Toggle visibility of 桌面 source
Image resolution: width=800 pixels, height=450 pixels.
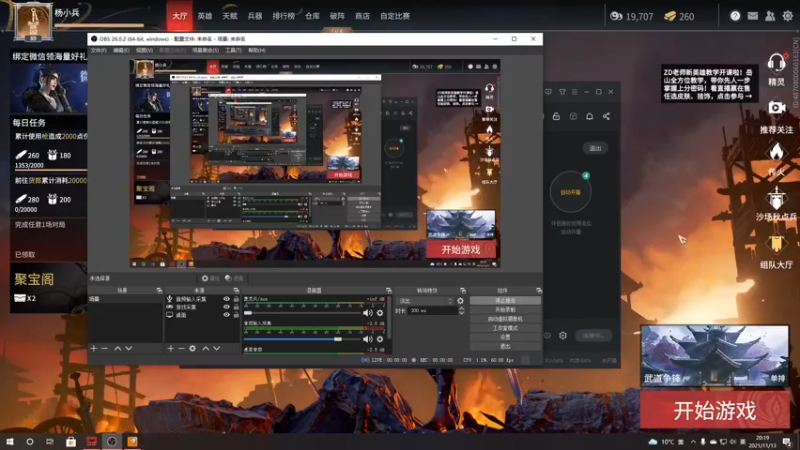pyautogui.click(x=227, y=315)
